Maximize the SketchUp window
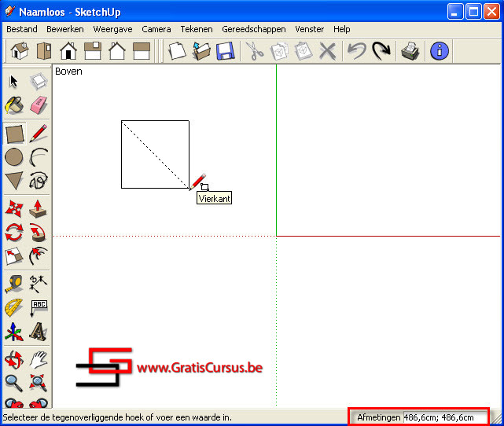504x426 pixels. (x=473, y=12)
